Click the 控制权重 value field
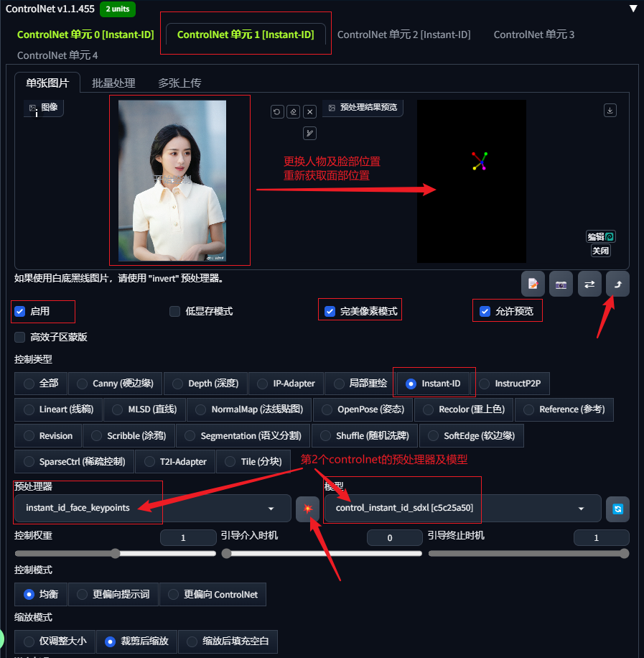The height and width of the screenshot is (658, 644). pyautogui.click(x=188, y=537)
